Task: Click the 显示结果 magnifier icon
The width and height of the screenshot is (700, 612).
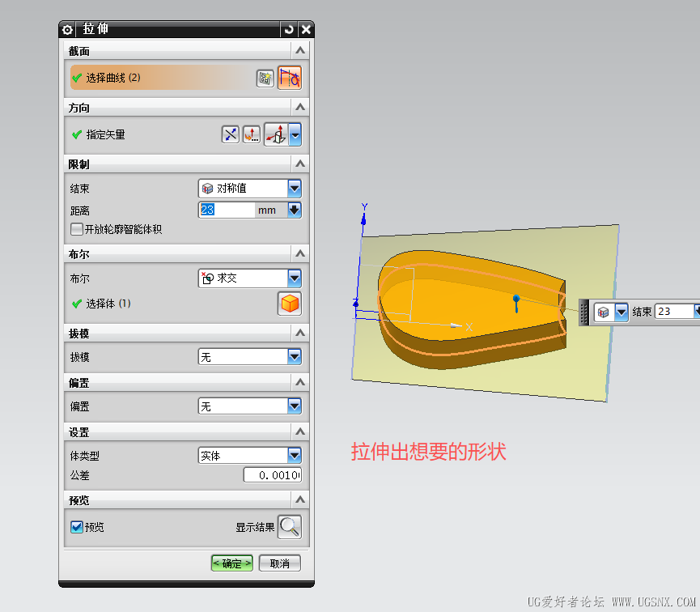Action: tap(289, 527)
